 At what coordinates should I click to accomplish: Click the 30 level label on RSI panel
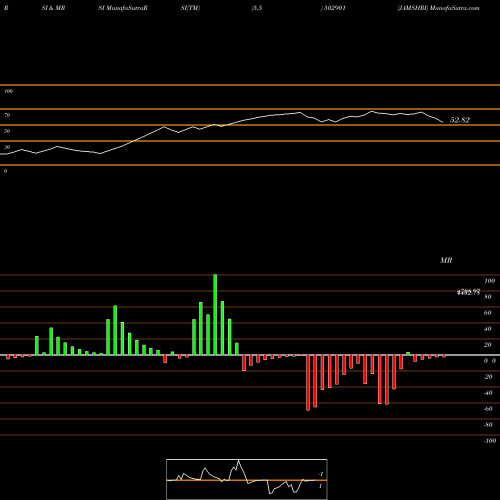coord(7,147)
